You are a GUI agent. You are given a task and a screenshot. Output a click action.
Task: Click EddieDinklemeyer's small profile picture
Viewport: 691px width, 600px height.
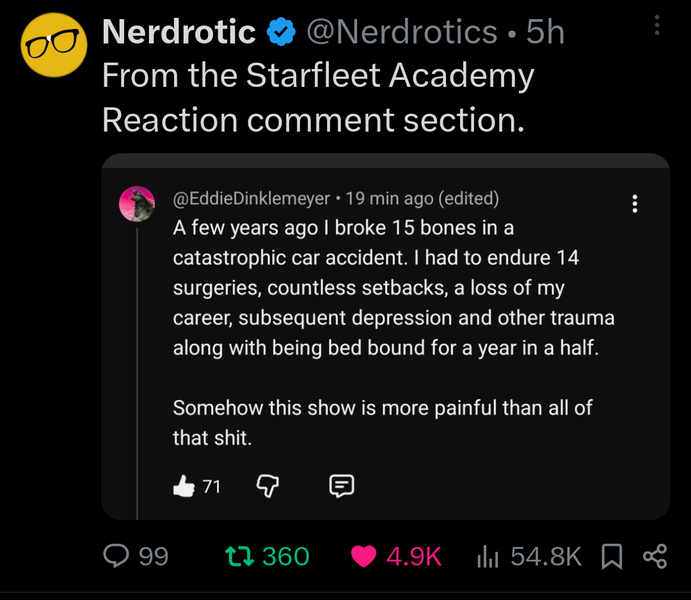click(x=137, y=203)
